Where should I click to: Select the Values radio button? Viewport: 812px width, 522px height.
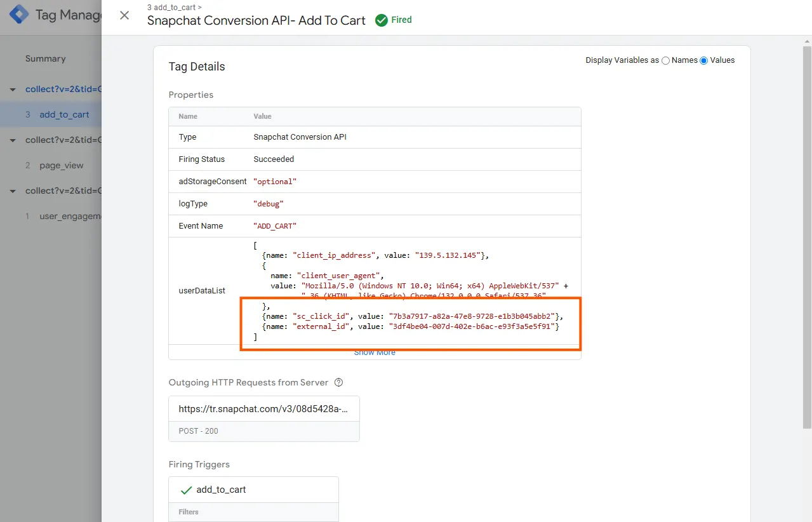(x=703, y=60)
